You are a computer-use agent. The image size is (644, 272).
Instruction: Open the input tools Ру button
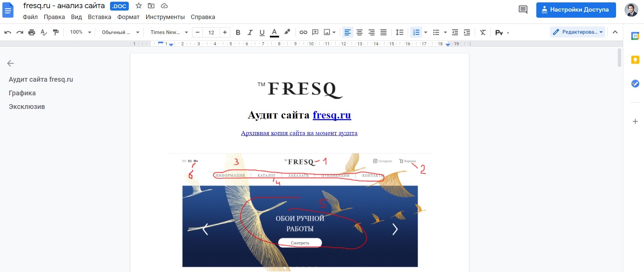click(x=499, y=33)
